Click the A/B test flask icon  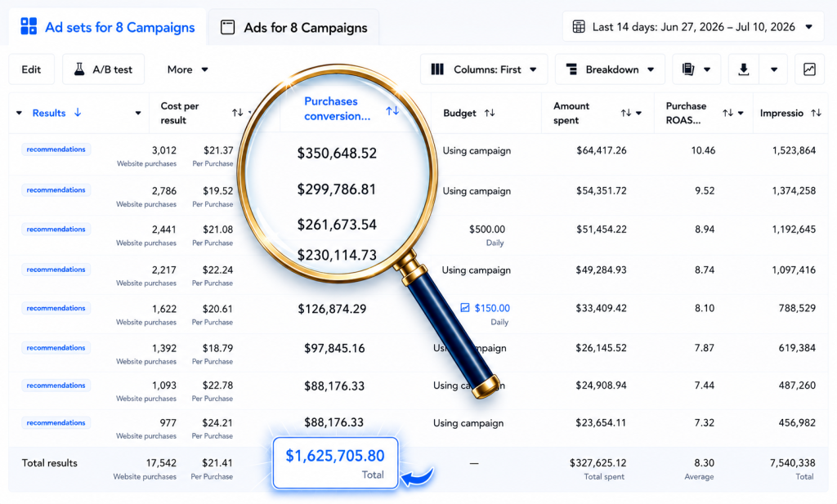pos(79,69)
